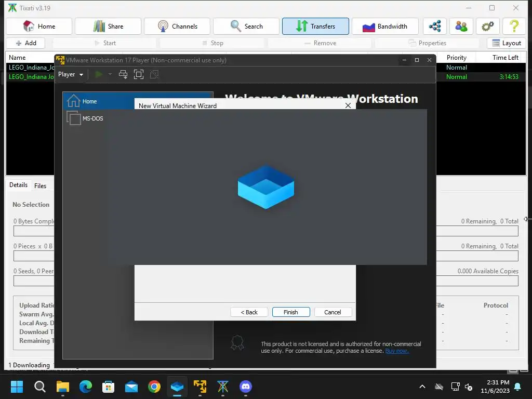Show hidden system tray icons
This screenshot has height=399, width=532.
click(422, 387)
